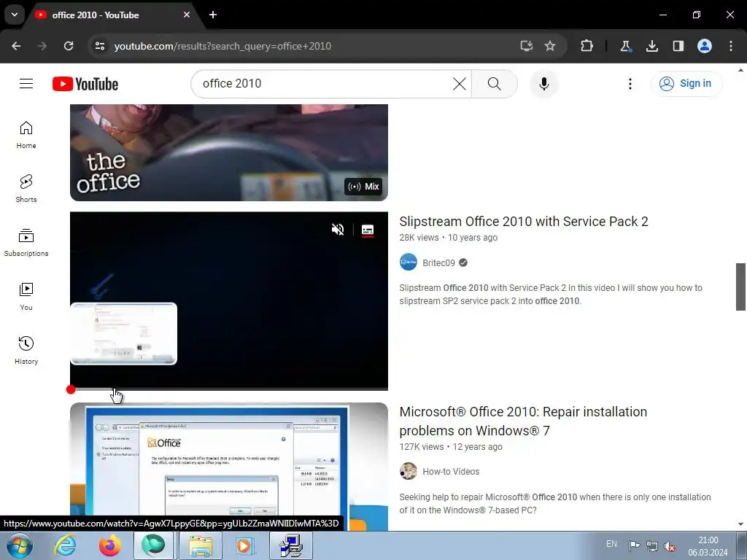The width and height of the screenshot is (747, 560).
Task: Click the Sign in button
Action: pyautogui.click(x=686, y=84)
